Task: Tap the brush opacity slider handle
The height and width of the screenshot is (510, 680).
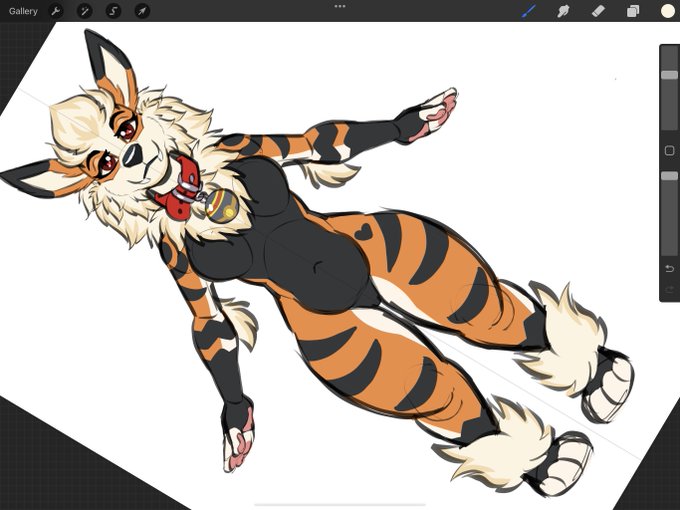Action: pyautogui.click(x=669, y=176)
